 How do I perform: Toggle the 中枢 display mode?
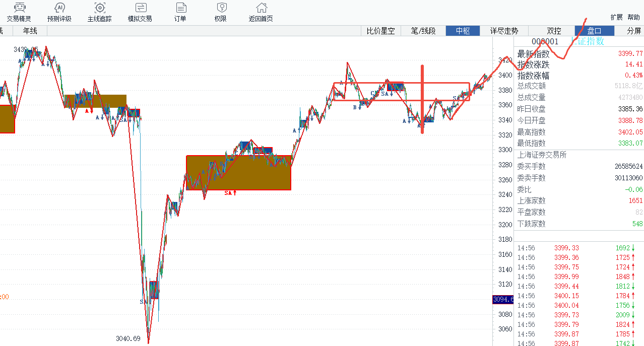(463, 31)
